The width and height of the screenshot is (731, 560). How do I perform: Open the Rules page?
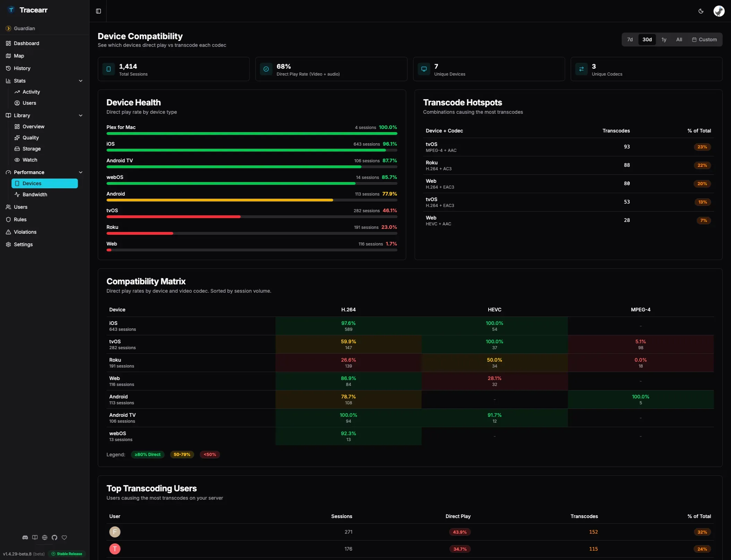(x=44, y=219)
